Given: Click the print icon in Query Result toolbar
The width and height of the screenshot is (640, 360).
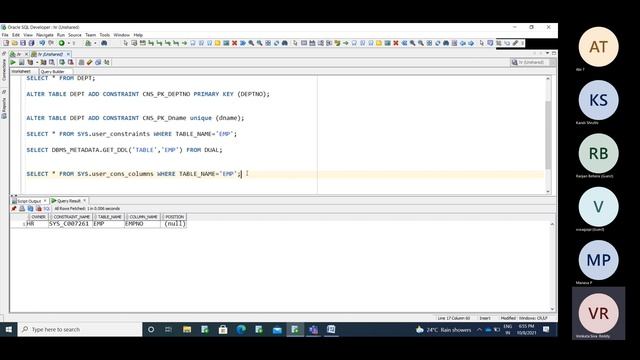Looking at the screenshot, I should pyautogui.click(x=22, y=209).
